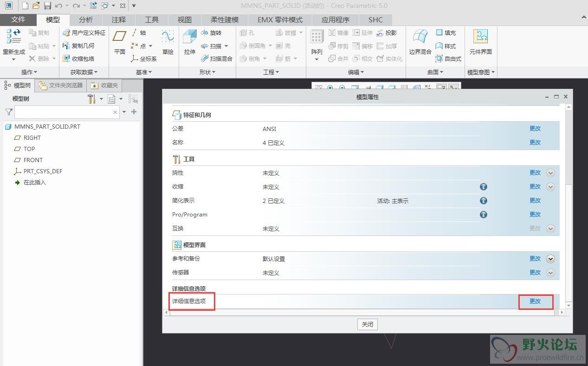This screenshot has width=588, height=366.
Task: Click Change (更改) for Sensors (传感器)
Action: tap(535, 273)
